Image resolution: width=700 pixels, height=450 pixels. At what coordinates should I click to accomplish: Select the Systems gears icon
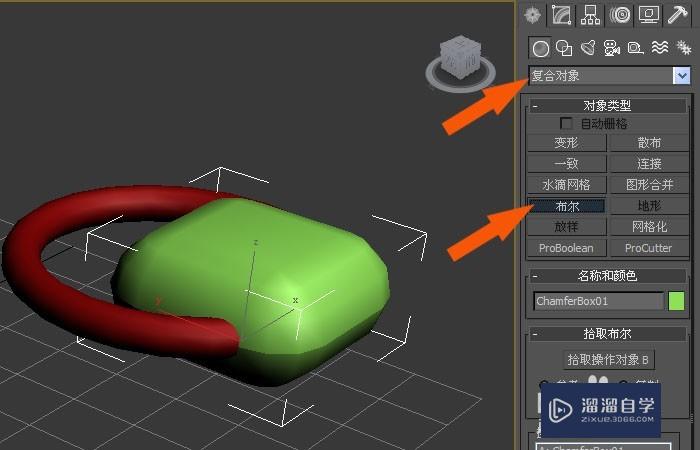click(683, 47)
